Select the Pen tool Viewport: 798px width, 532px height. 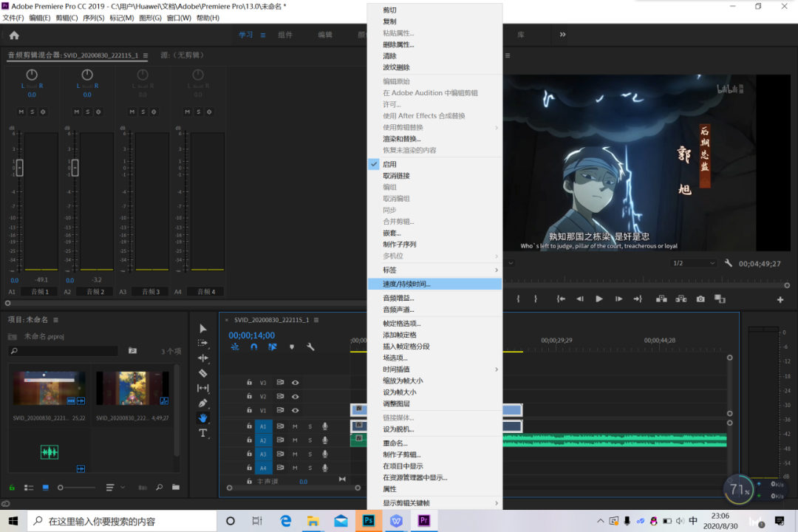click(x=203, y=403)
